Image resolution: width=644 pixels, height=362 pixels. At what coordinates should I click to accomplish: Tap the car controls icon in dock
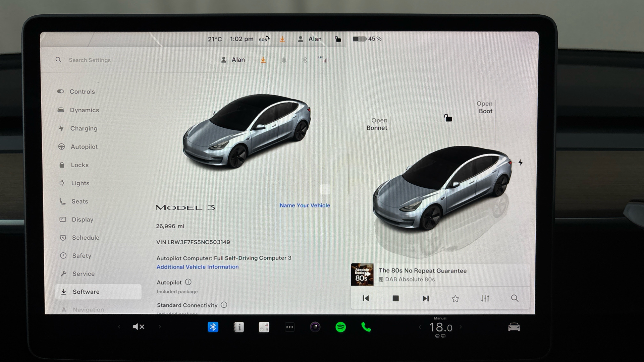514,327
